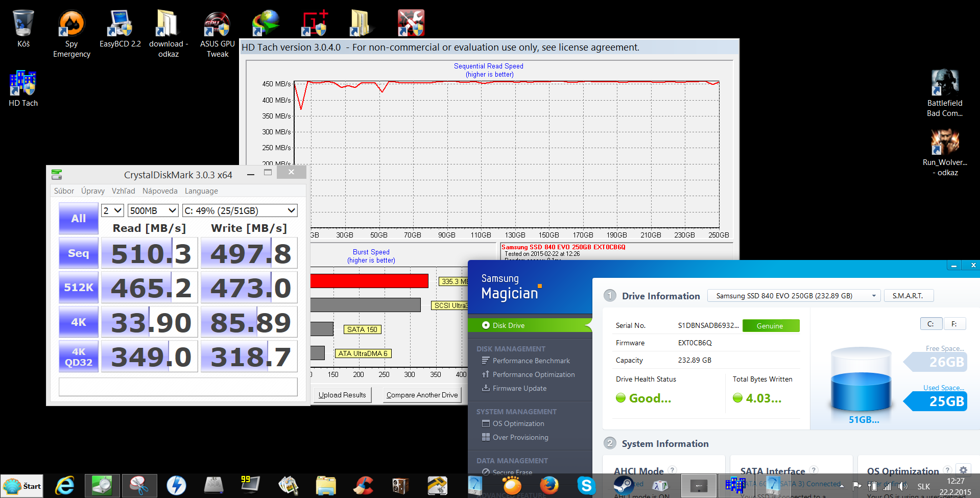The height and width of the screenshot is (498, 980).
Task: Click the empty CrystalDiskMark comment field
Action: tap(178, 387)
